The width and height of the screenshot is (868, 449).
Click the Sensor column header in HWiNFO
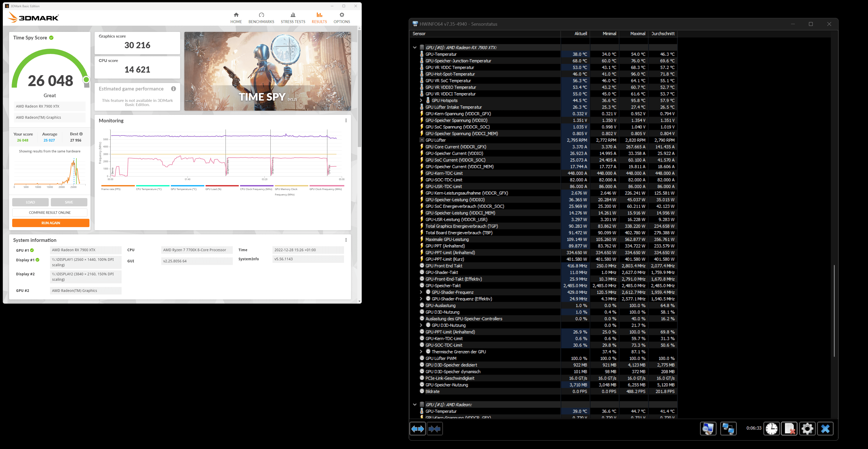coord(485,34)
